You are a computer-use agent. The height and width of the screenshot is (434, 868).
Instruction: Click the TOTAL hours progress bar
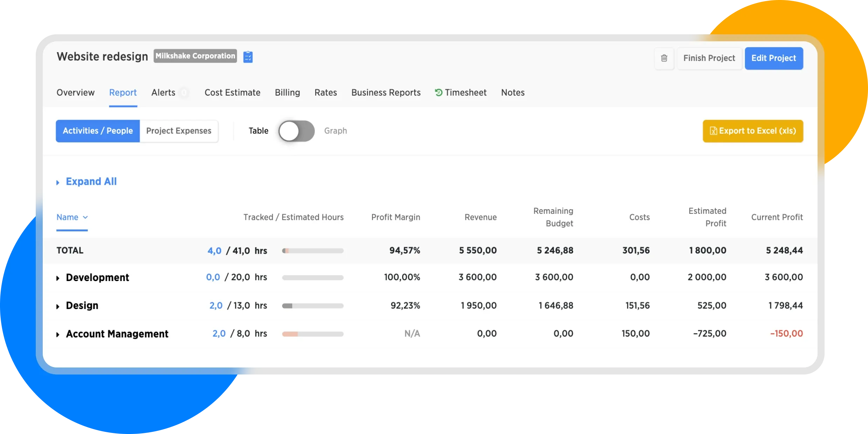point(312,251)
